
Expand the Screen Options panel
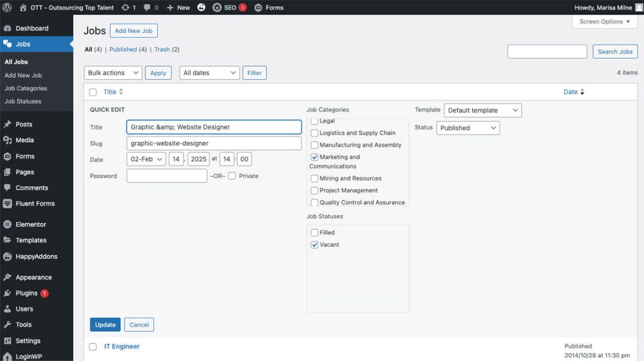coord(605,21)
